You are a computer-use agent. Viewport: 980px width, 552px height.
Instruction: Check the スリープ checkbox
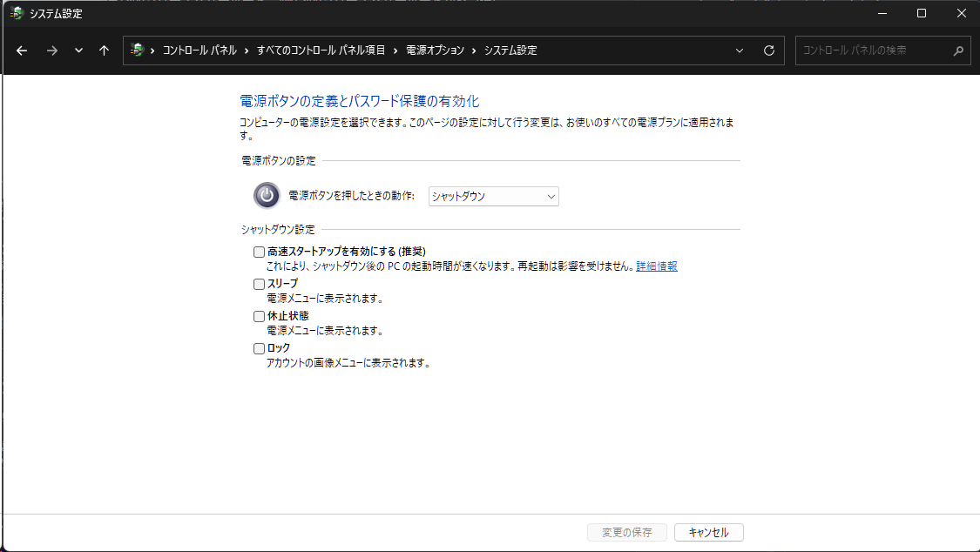tap(259, 284)
